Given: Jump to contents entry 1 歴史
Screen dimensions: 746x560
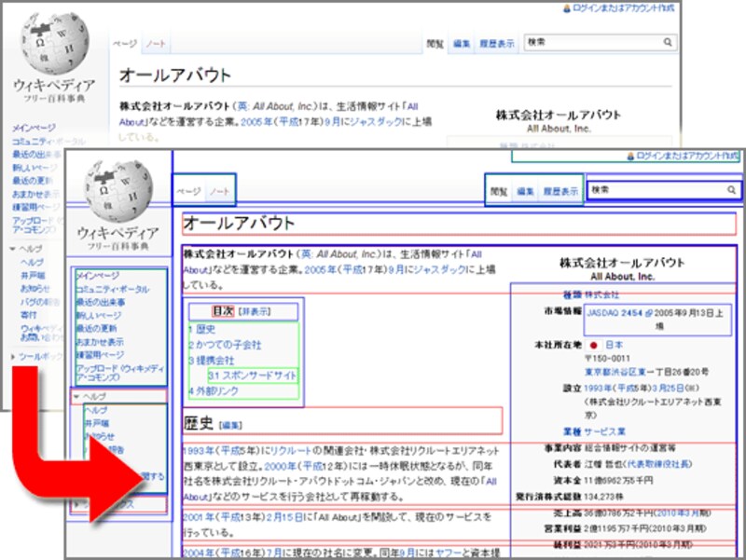Looking at the screenshot, I should coord(202,329).
